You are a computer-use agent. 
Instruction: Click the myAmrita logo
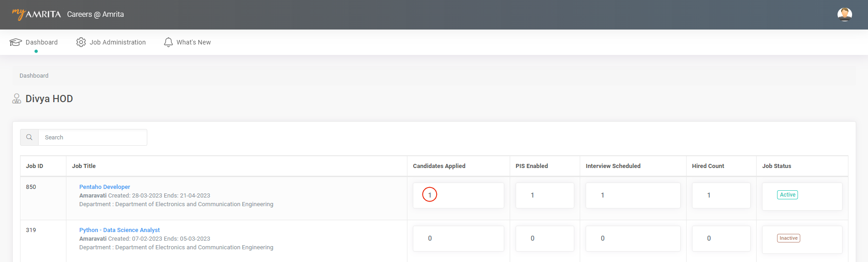pos(36,14)
